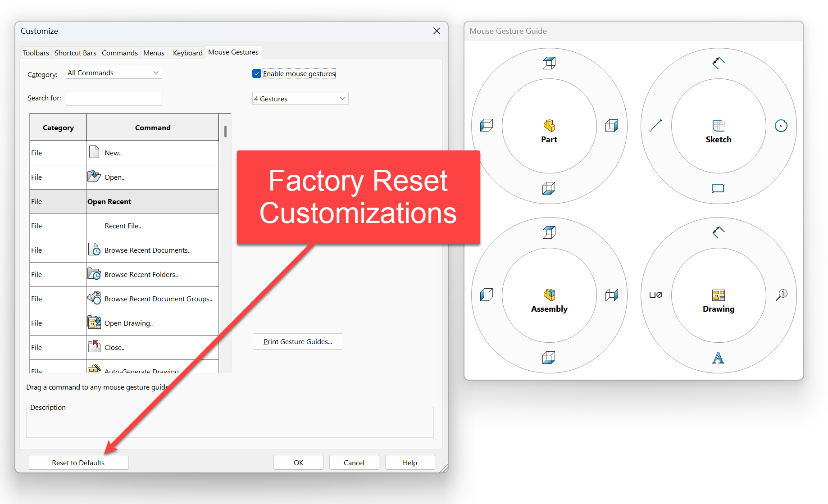
Task: Close the Customize dialog
Action: [x=437, y=31]
